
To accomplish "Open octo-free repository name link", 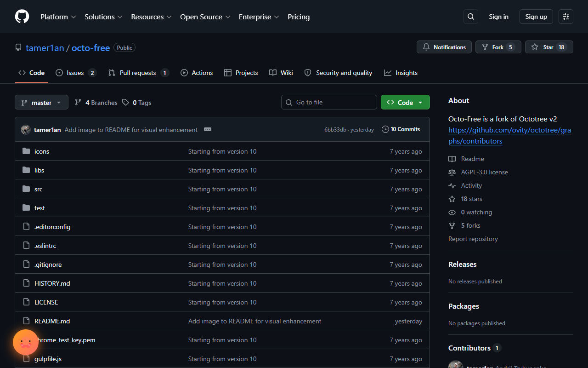I will pyautogui.click(x=90, y=47).
